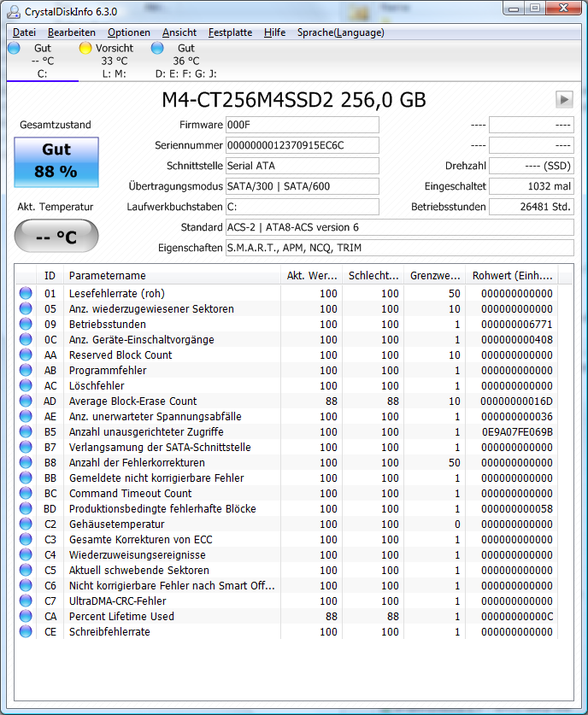Click the blue status orb for drive C:
This screenshot has height=715, width=588.
pos(15,48)
